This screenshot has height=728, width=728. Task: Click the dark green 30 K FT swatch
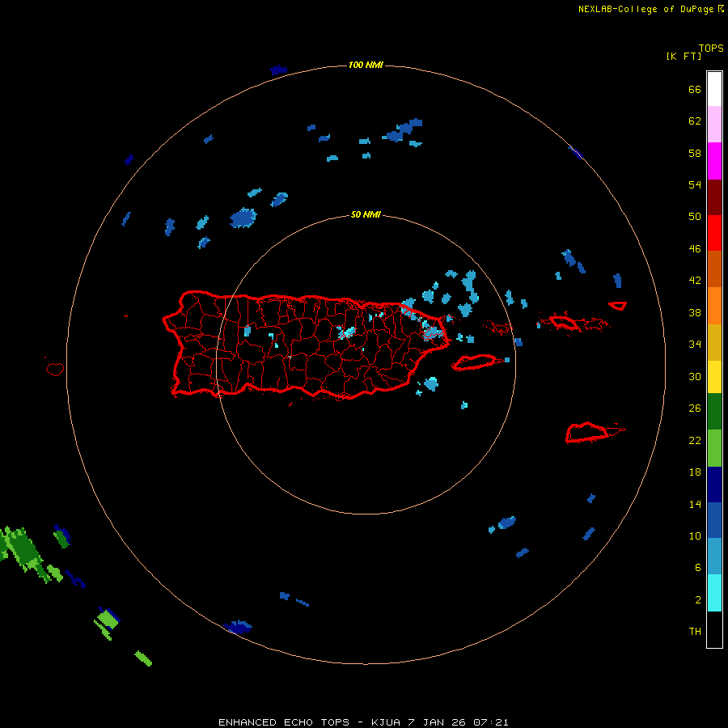coord(714,411)
